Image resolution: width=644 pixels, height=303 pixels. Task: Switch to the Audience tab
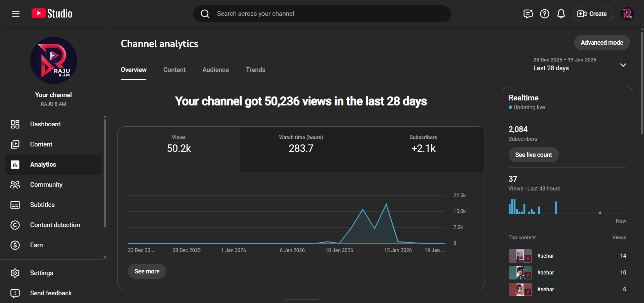click(215, 70)
